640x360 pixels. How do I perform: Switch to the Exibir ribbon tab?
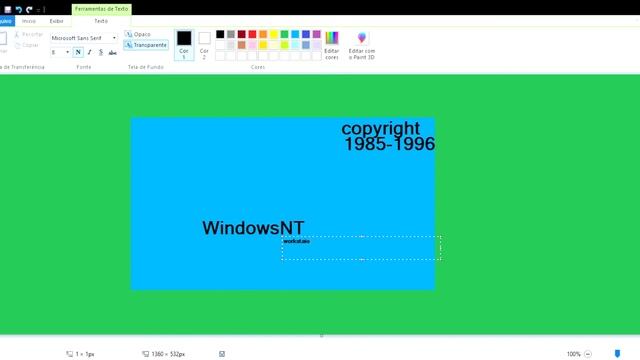[x=56, y=21]
